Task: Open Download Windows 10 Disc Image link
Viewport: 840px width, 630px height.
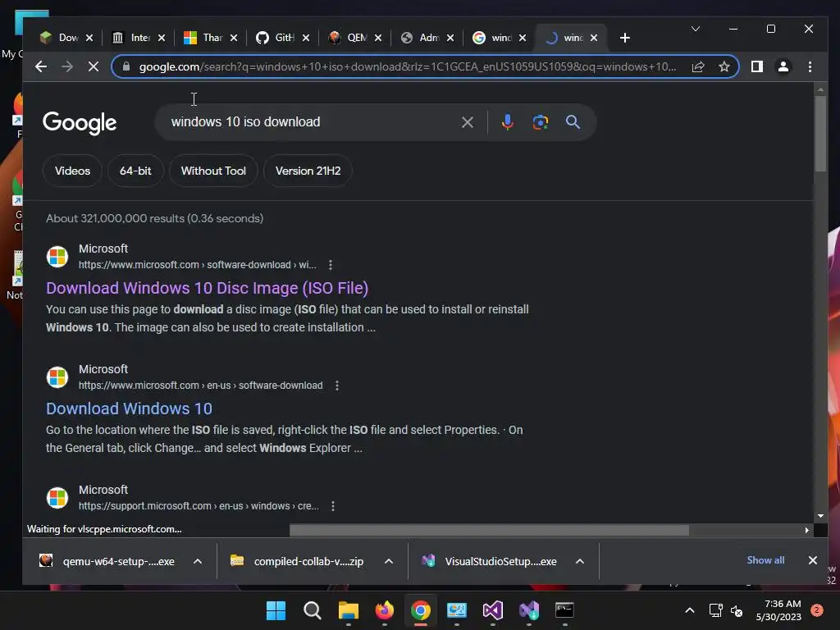Action: point(207,288)
